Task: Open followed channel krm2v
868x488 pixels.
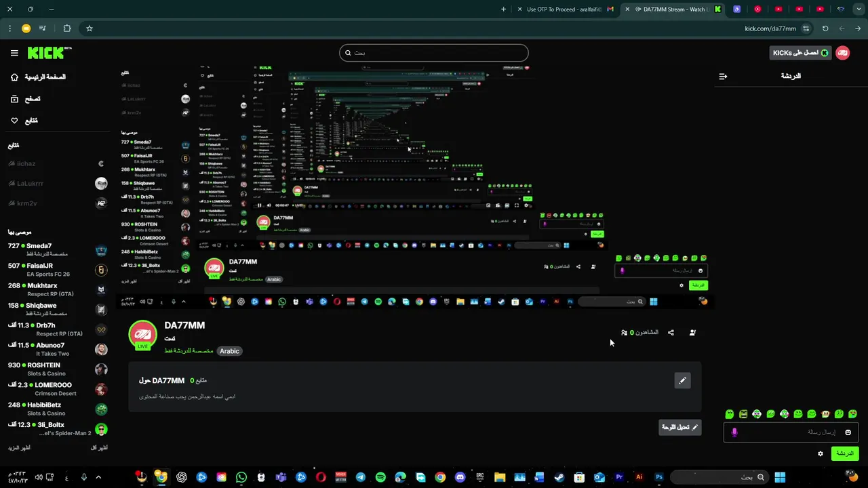Action: [58, 203]
